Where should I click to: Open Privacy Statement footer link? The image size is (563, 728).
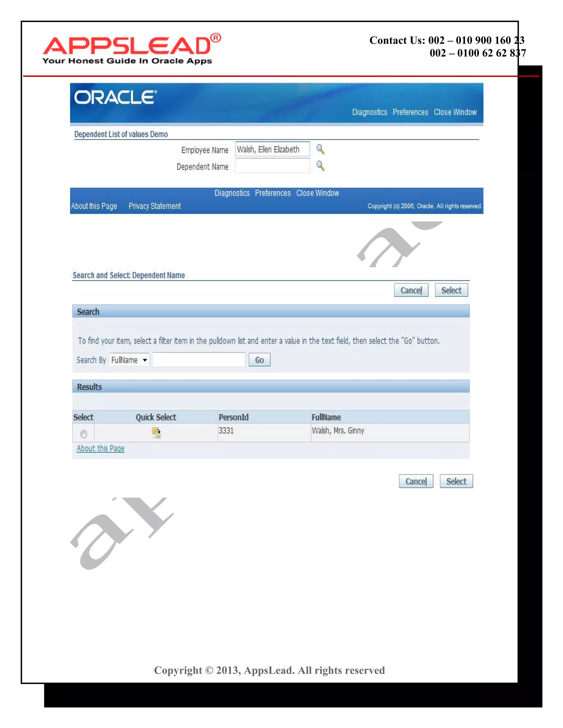pyautogui.click(x=154, y=206)
